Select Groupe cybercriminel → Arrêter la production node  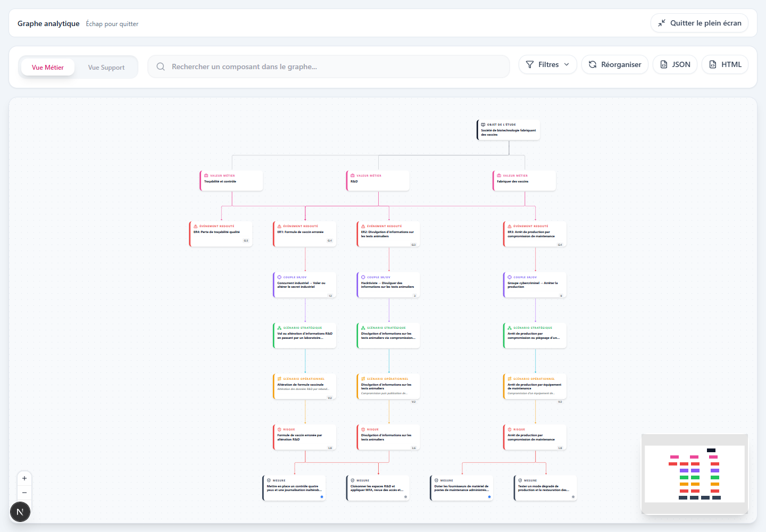[535, 285]
